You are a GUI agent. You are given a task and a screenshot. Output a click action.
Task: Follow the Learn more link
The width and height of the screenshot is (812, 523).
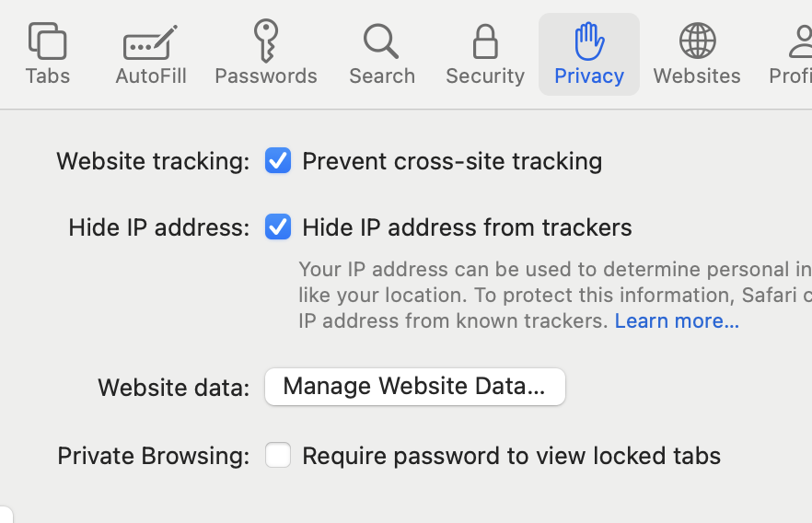click(x=677, y=320)
